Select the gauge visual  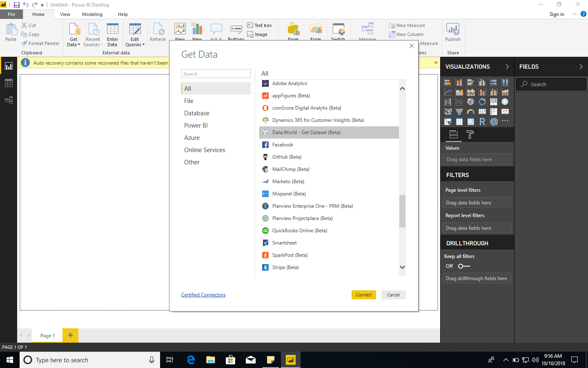click(471, 111)
